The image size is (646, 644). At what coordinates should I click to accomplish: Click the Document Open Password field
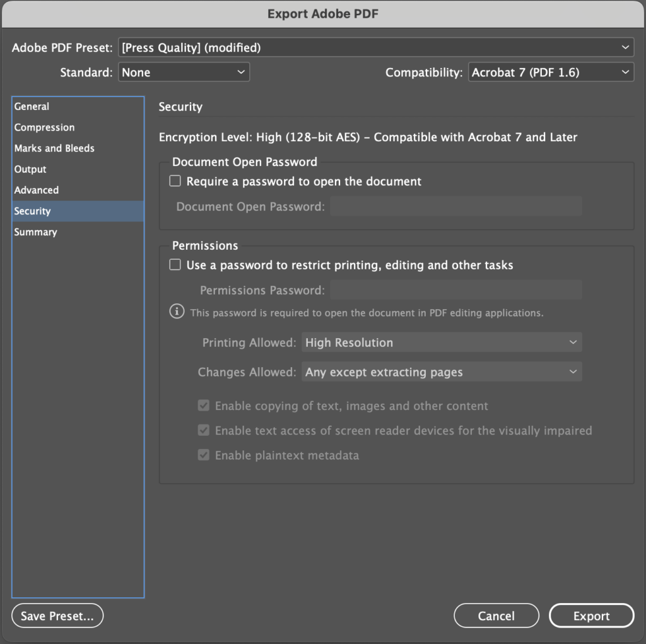(x=455, y=206)
